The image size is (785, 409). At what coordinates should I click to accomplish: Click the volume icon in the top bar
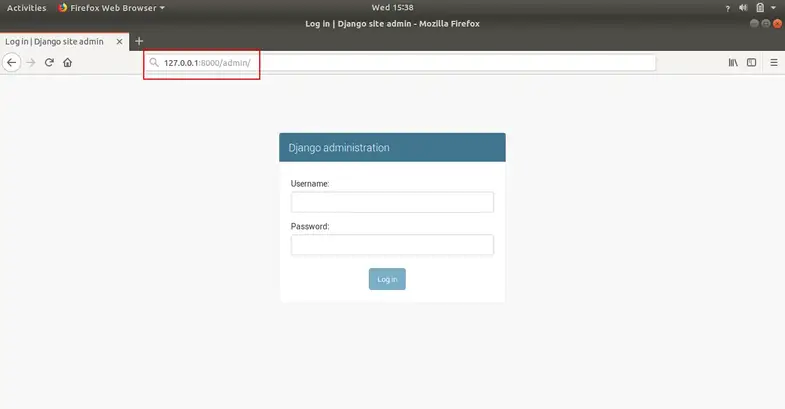pos(743,8)
